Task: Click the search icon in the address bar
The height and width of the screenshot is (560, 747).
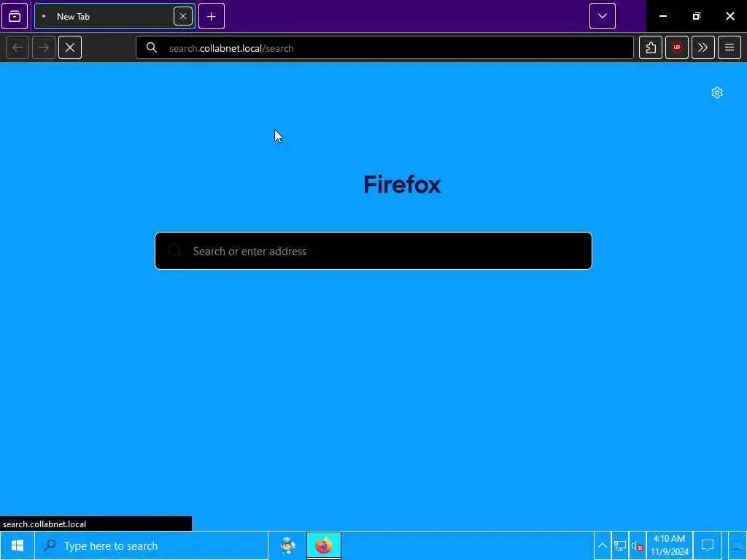Action: click(152, 47)
